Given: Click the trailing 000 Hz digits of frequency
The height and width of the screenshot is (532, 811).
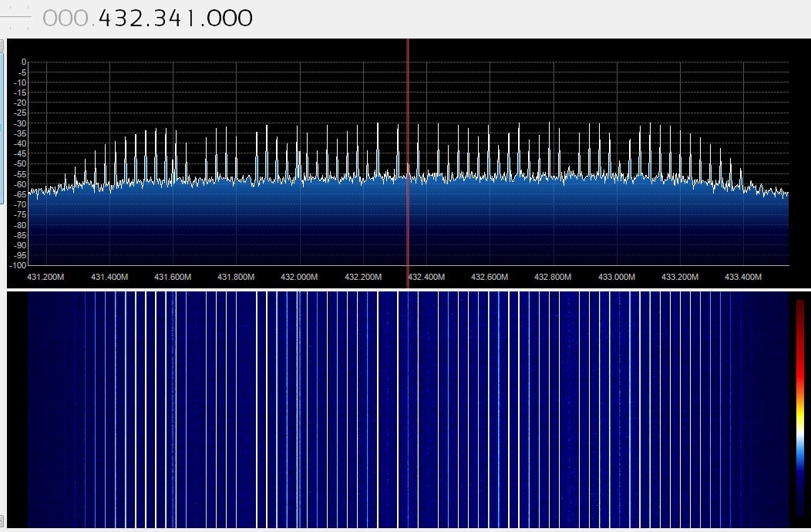Looking at the screenshot, I should pyautogui.click(x=229, y=18).
